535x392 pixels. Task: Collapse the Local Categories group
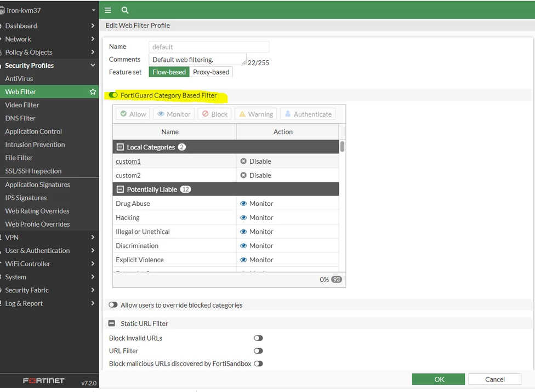tap(120, 147)
